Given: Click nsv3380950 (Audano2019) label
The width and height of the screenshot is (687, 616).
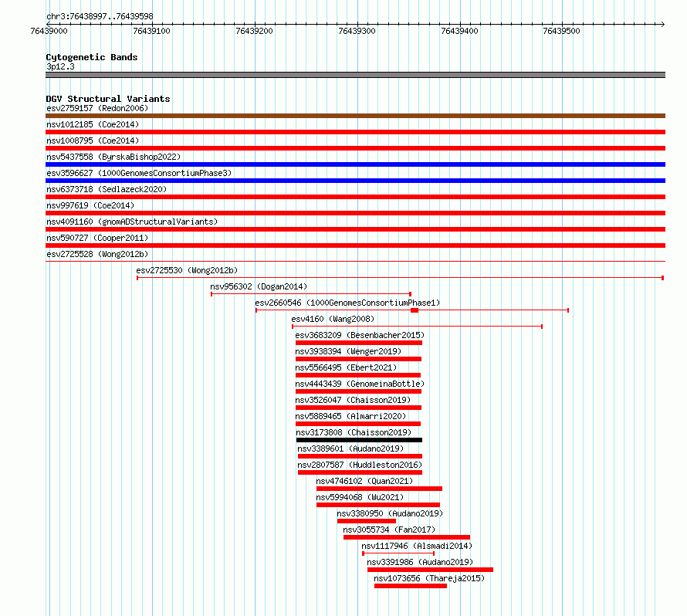Looking at the screenshot, I should pyautogui.click(x=390, y=513).
